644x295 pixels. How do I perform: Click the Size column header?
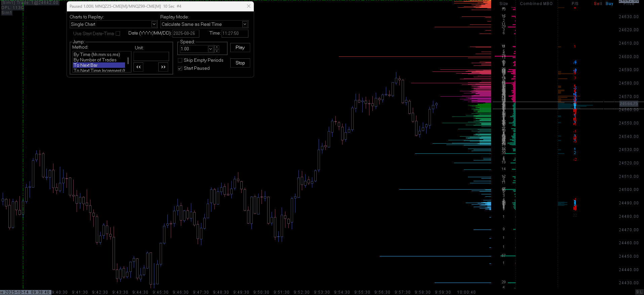pos(504,4)
